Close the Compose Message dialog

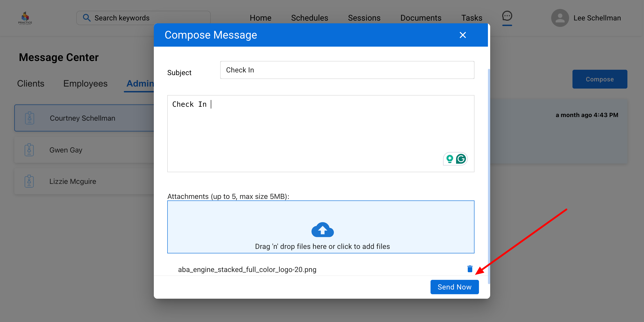pos(463,35)
